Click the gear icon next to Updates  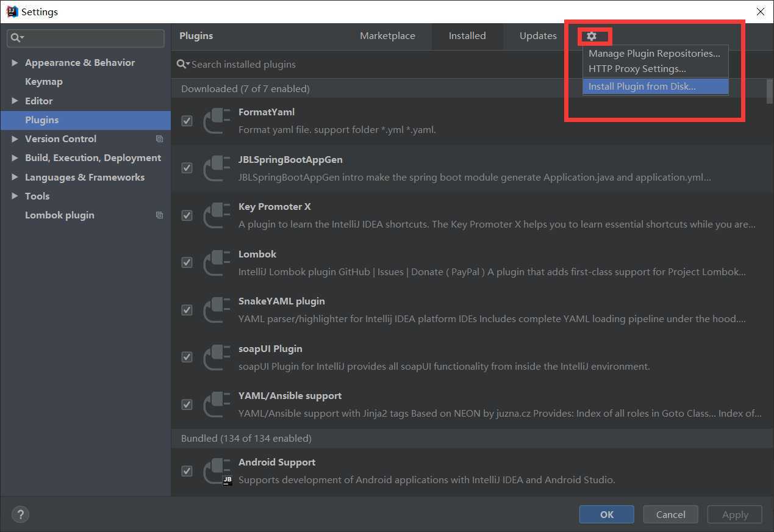point(591,36)
